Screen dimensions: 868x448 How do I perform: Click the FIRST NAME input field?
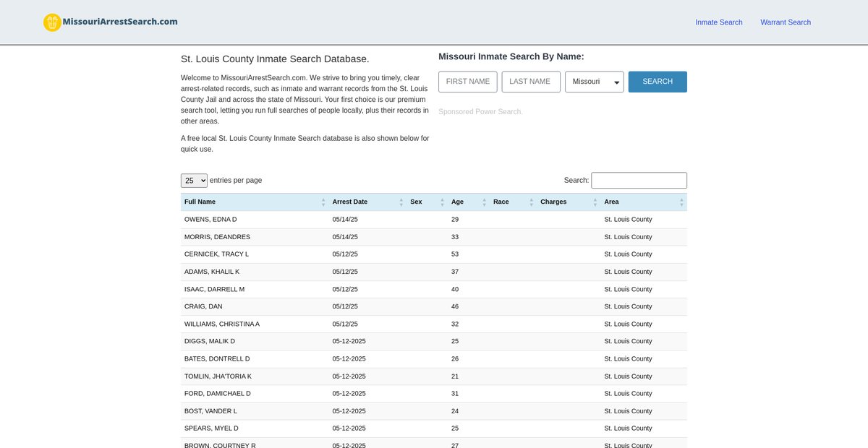tap(467, 82)
